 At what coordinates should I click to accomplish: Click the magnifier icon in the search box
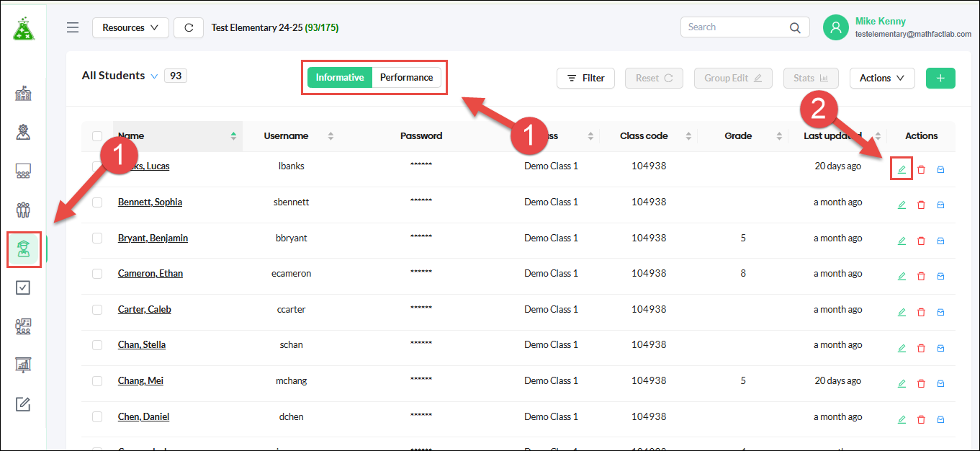[795, 27]
